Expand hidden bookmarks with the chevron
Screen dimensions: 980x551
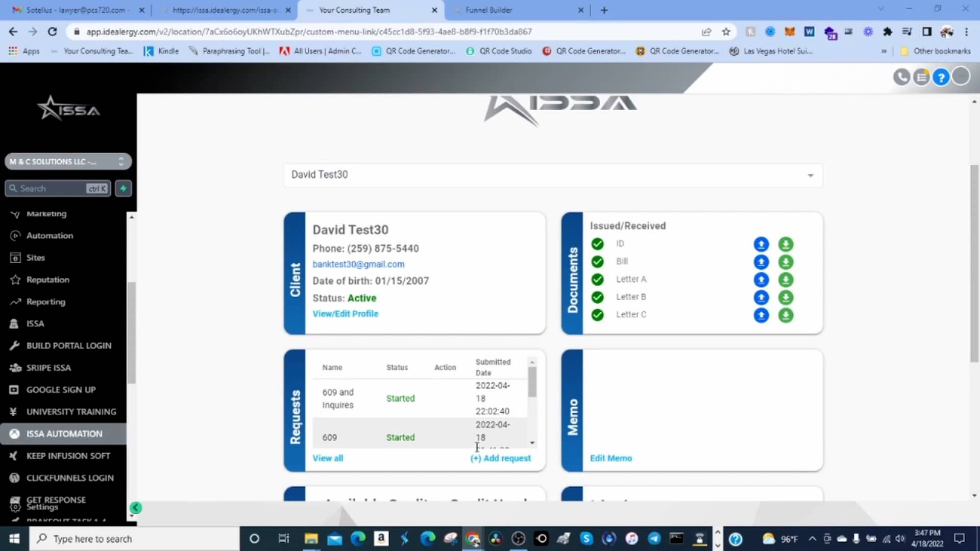pos(884,51)
